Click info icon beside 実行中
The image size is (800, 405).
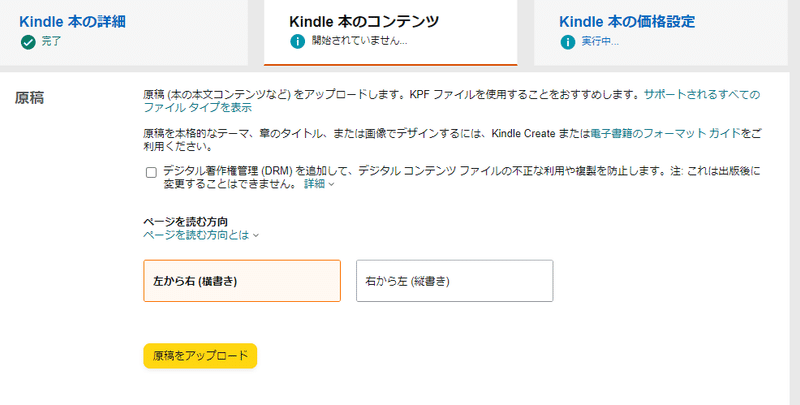pyautogui.click(x=567, y=42)
